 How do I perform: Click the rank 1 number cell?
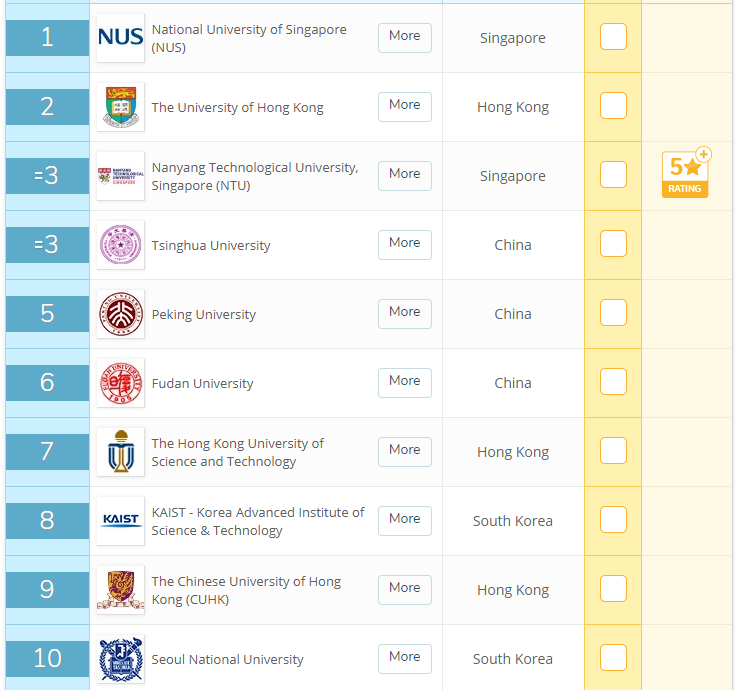(x=47, y=38)
